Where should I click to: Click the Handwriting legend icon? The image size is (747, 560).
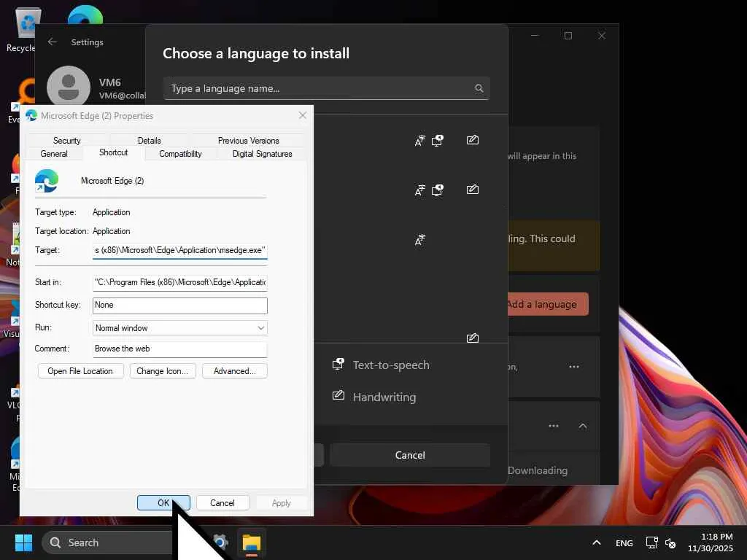pyautogui.click(x=338, y=395)
